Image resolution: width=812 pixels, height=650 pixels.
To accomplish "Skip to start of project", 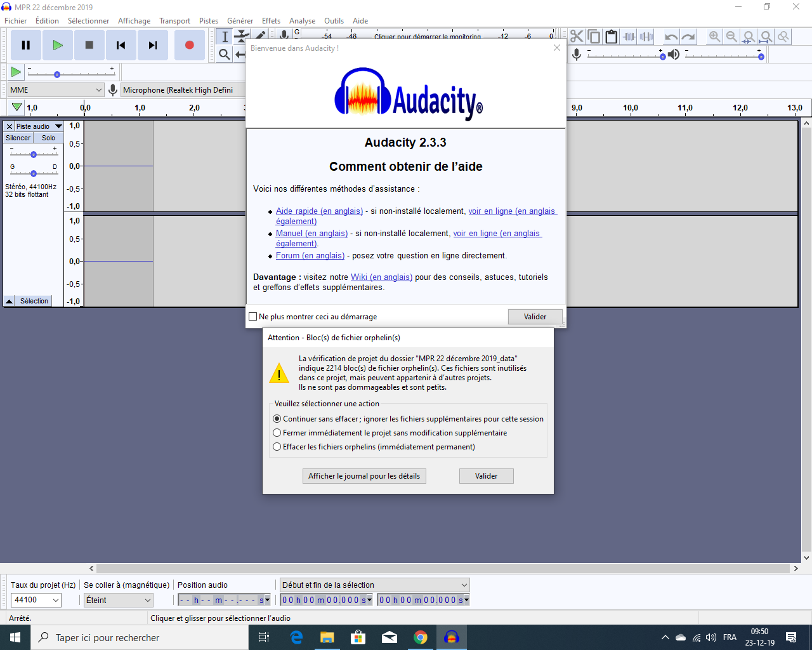I will pyautogui.click(x=121, y=45).
